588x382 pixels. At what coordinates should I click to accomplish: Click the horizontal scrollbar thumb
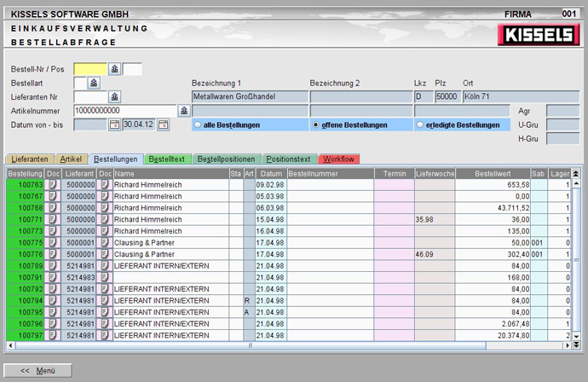click(x=251, y=345)
